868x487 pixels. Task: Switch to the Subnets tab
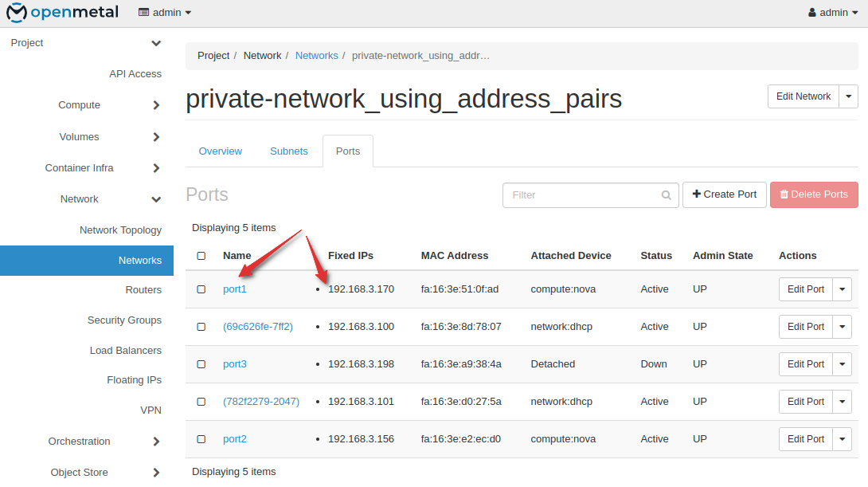289,151
